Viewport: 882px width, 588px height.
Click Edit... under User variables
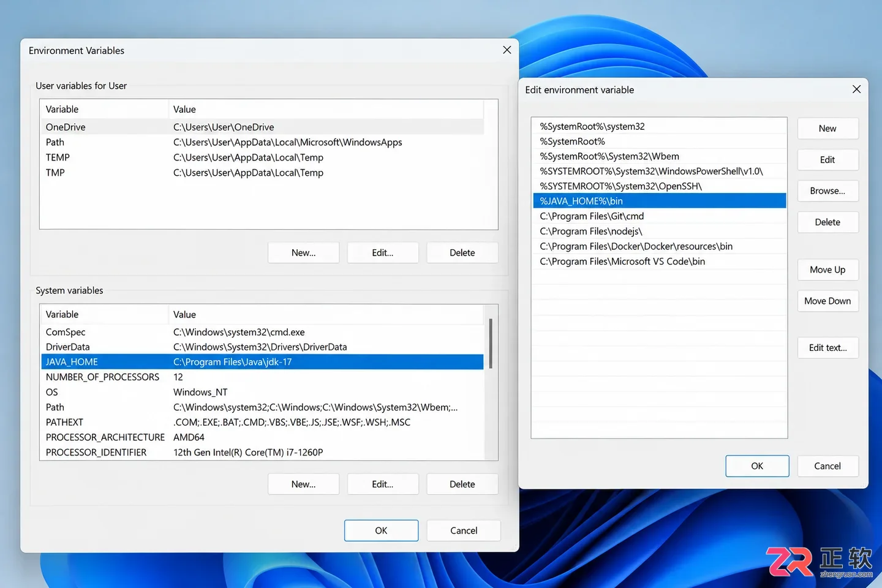point(383,253)
